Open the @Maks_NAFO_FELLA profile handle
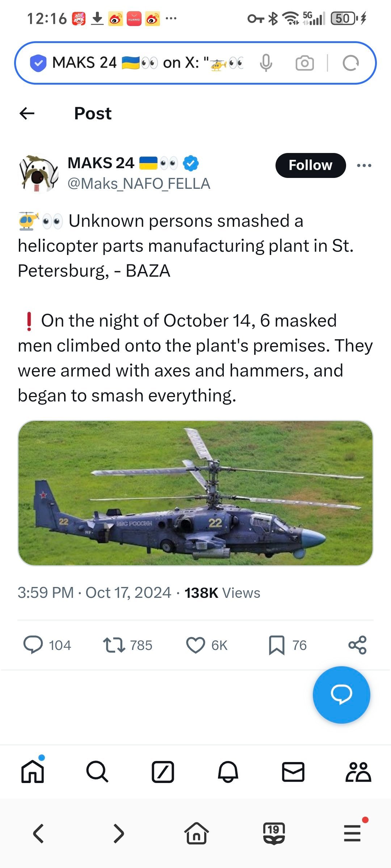Viewport: 391px width, 868px height. [x=139, y=184]
